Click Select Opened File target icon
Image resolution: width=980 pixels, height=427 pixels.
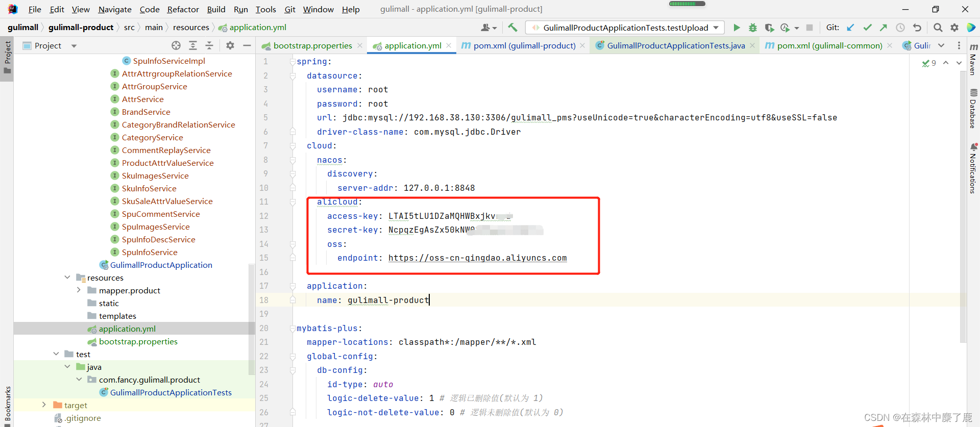[x=176, y=45]
